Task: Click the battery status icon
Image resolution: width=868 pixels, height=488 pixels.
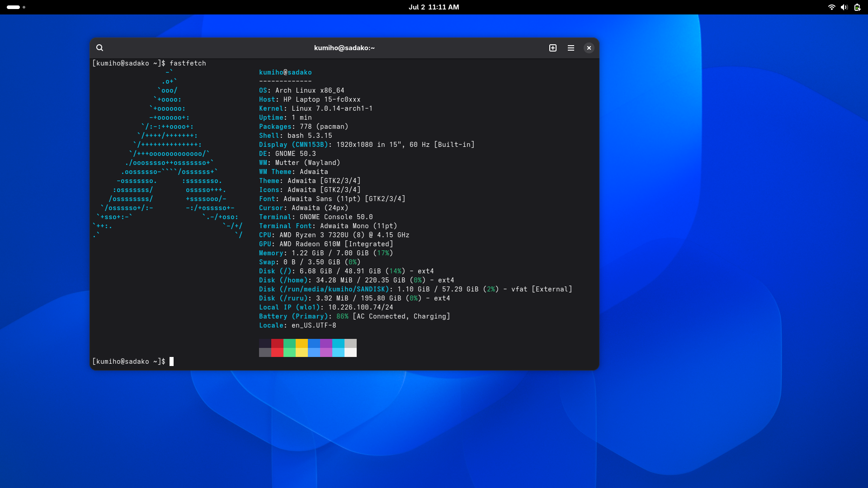Action: (857, 7)
